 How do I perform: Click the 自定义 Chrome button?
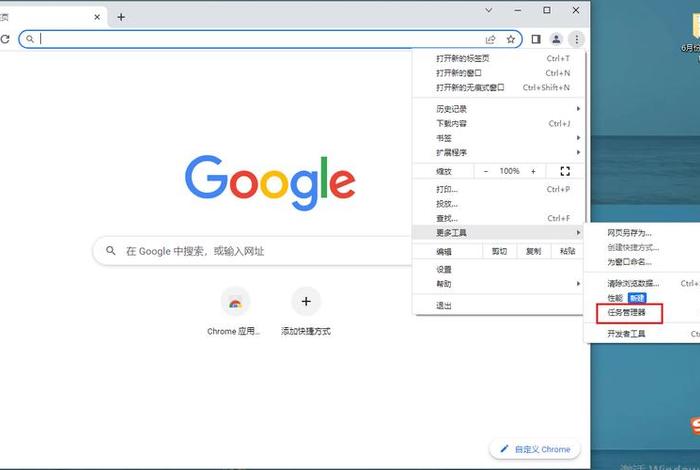coord(535,449)
